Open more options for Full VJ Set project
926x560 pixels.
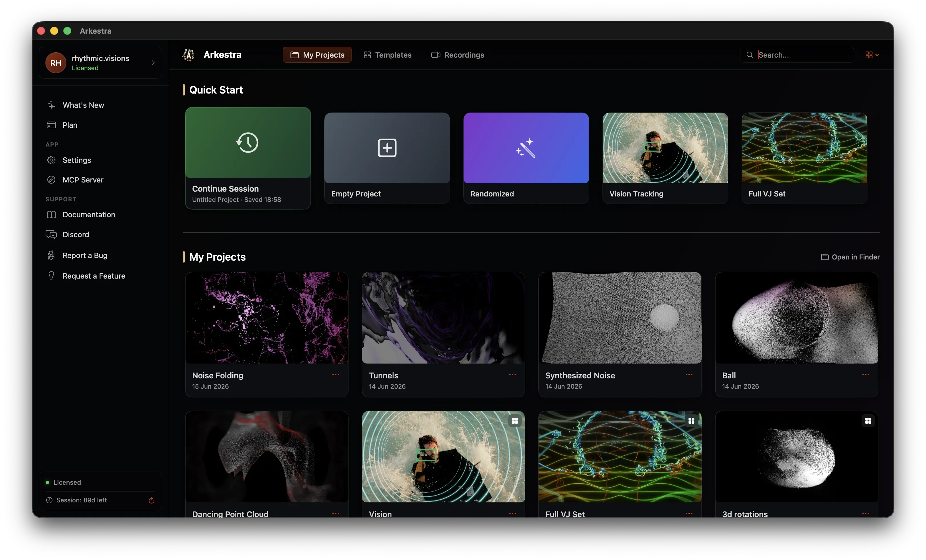(689, 514)
